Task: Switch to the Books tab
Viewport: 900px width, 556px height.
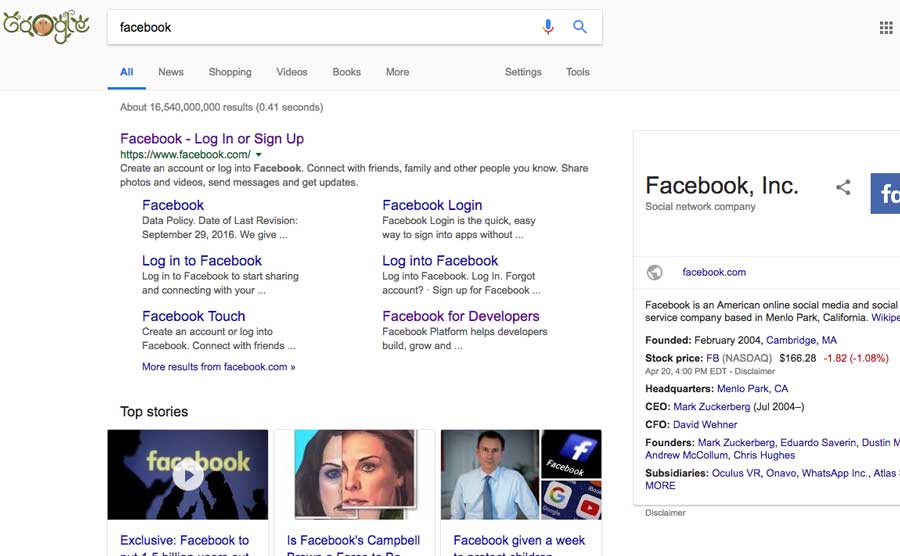Action: [347, 72]
